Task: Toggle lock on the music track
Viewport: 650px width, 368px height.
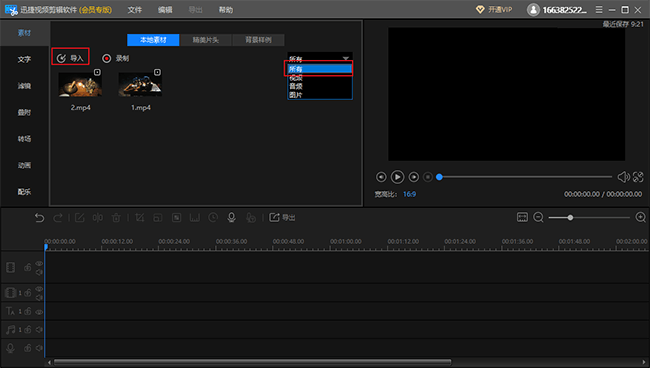Action: (x=28, y=329)
